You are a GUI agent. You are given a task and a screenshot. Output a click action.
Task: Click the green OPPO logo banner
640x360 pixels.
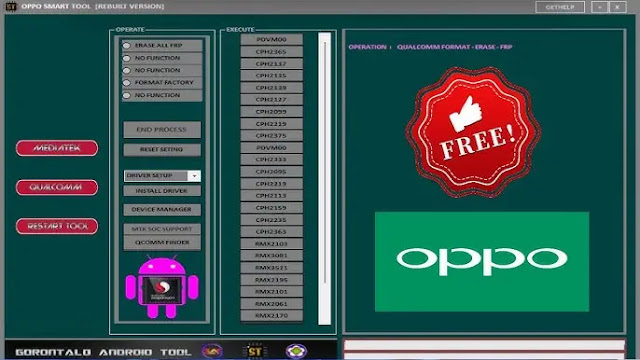point(482,262)
